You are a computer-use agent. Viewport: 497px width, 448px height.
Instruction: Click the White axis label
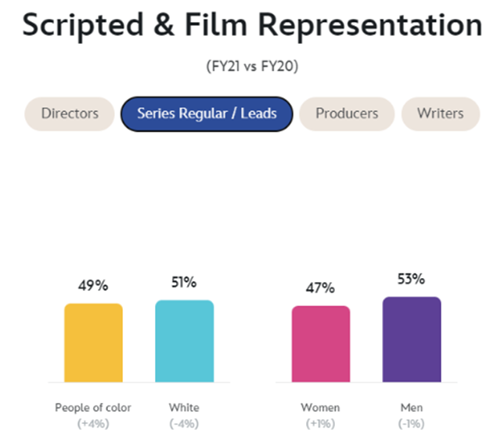click(184, 408)
